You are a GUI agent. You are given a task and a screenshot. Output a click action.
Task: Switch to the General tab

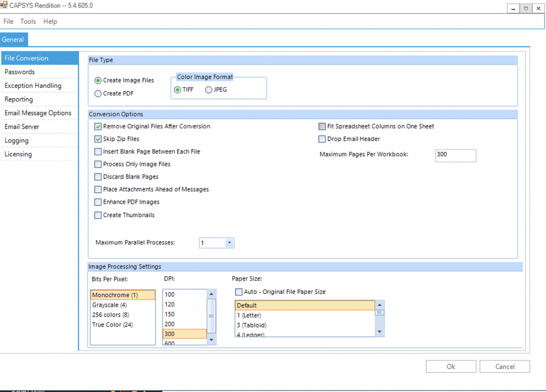(x=13, y=39)
